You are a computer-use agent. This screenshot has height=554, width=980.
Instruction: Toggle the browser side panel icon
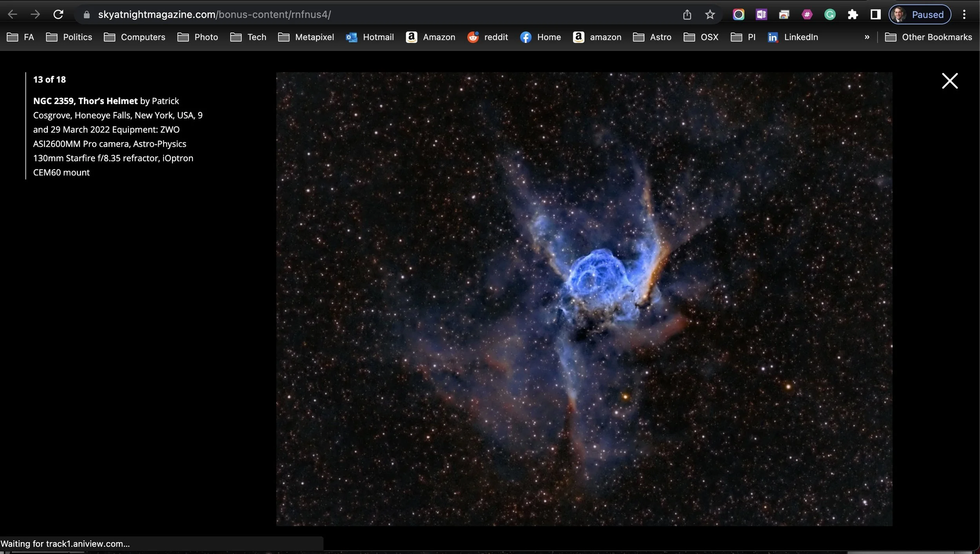[875, 15]
